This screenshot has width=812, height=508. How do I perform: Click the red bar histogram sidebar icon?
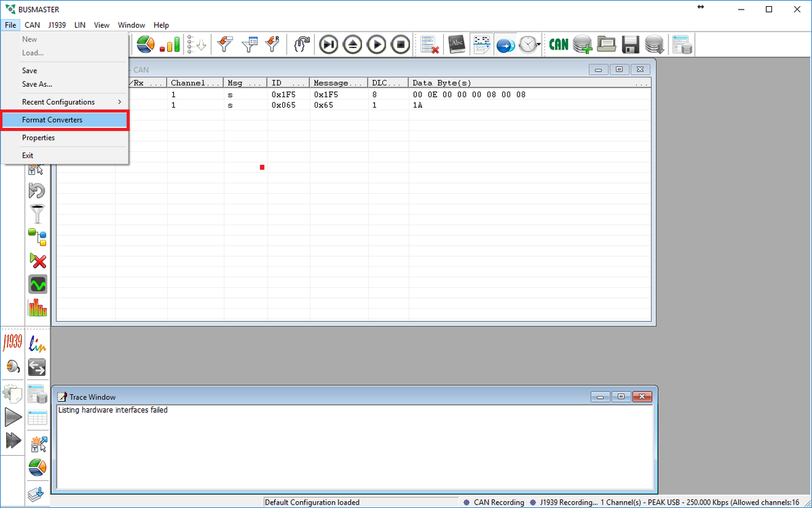click(x=37, y=307)
